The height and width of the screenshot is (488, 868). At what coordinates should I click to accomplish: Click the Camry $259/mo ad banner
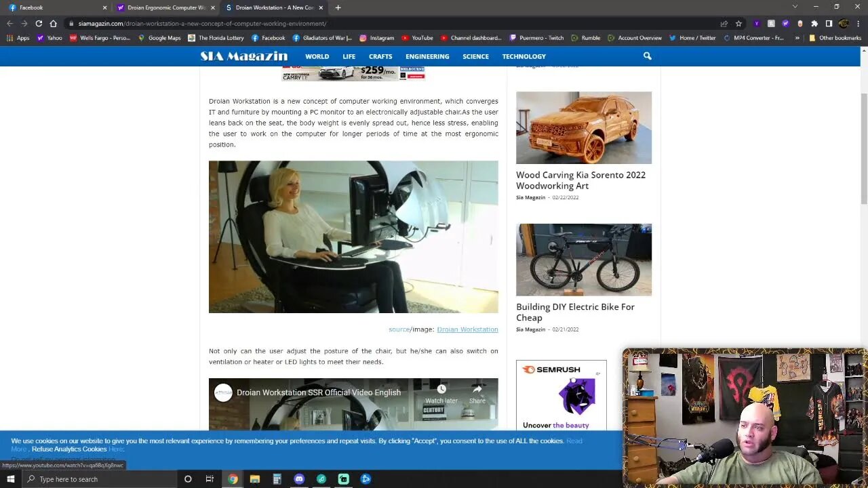[353, 73]
